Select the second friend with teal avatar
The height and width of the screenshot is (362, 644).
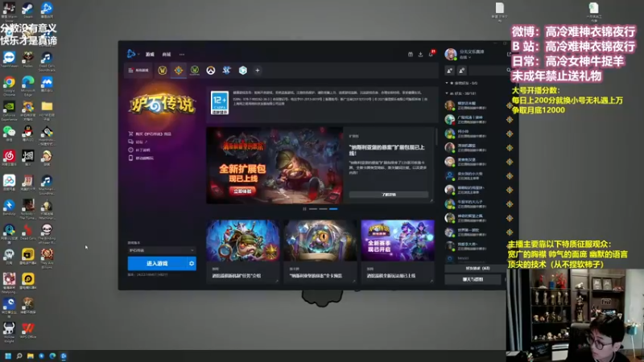tap(478, 119)
